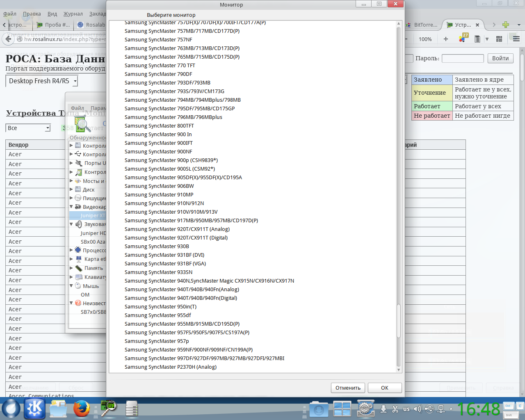This screenshot has height=420, width=525.
Task: Open Файл menu in the Firefox menu bar
Action: tap(10, 14)
